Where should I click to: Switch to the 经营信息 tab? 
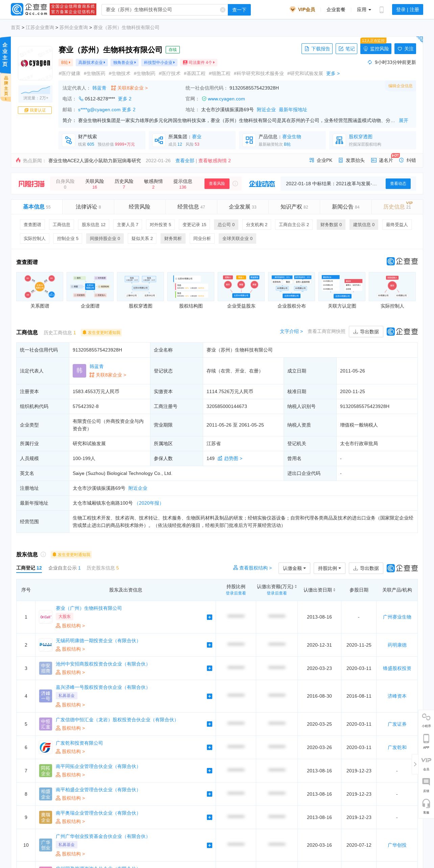191,207
